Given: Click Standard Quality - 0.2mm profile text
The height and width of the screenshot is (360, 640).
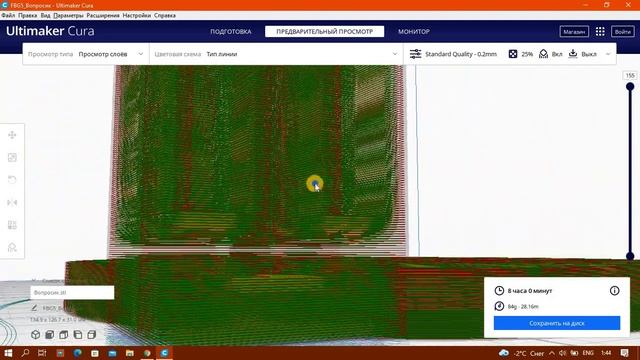Looking at the screenshot, I should [461, 54].
